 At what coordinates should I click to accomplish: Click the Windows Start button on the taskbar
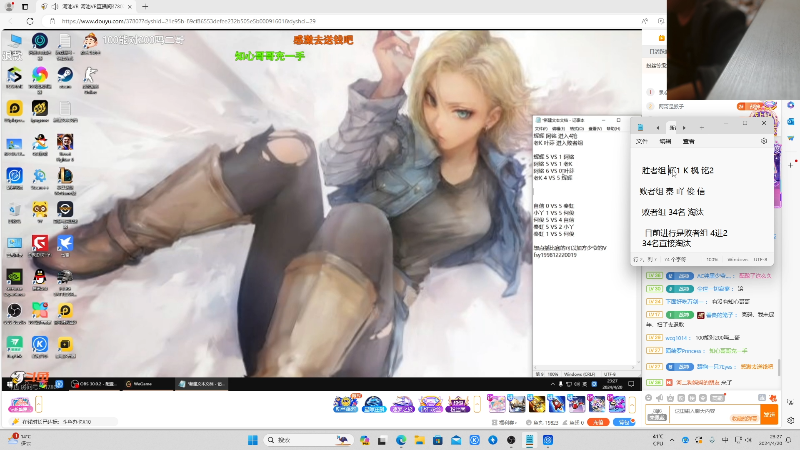(253, 440)
